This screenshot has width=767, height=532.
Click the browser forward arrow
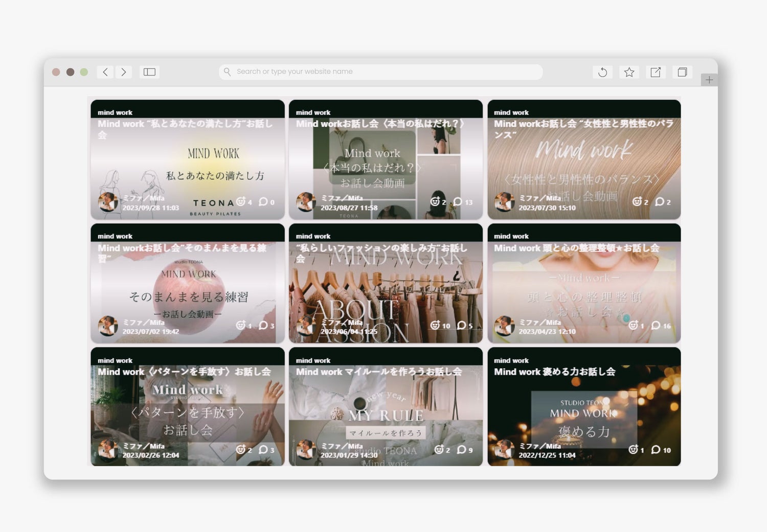tap(123, 72)
